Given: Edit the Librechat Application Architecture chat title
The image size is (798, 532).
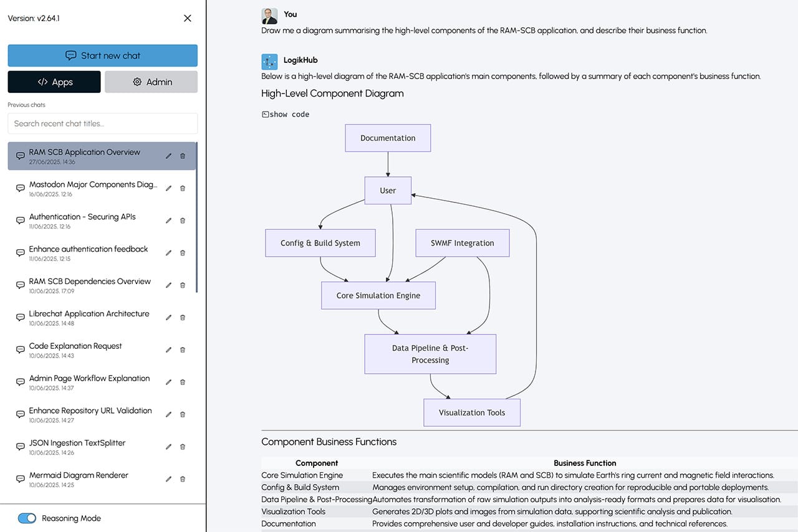Looking at the screenshot, I should click(168, 318).
